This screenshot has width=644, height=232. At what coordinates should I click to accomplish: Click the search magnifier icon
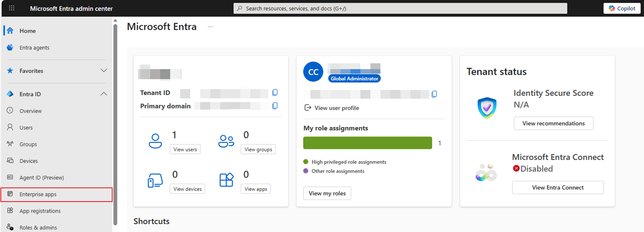(239, 8)
